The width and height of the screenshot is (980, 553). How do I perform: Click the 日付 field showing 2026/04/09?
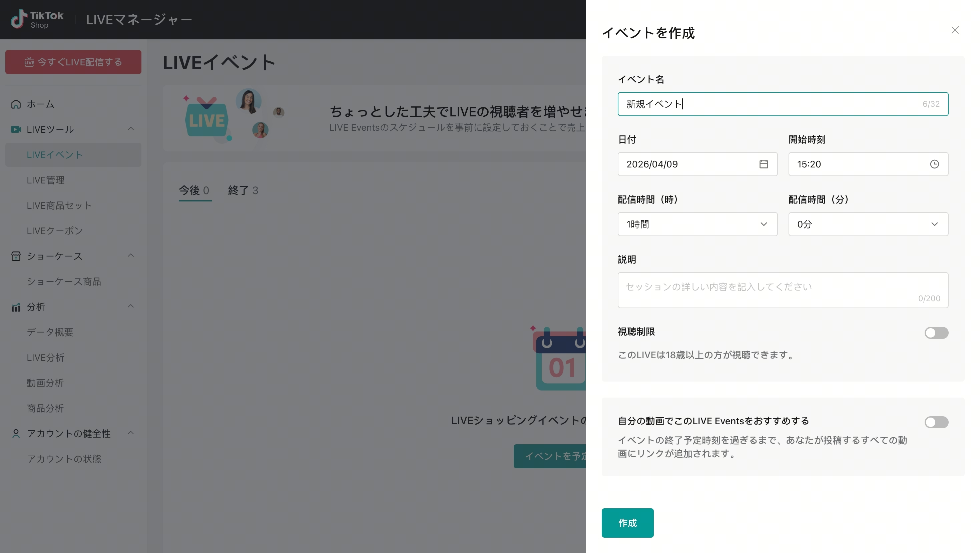point(697,164)
